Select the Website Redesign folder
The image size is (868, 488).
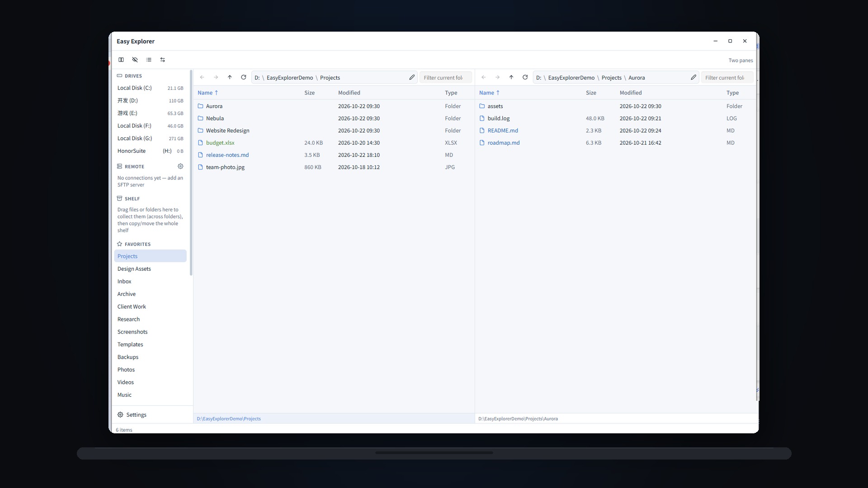pos(334,131)
